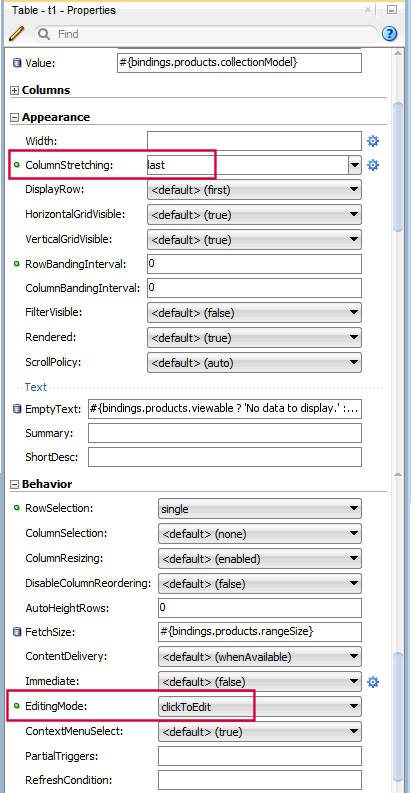This screenshot has height=793, width=413.
Task: Click the scrollbar up arrow
Action: tap(398, 53)
